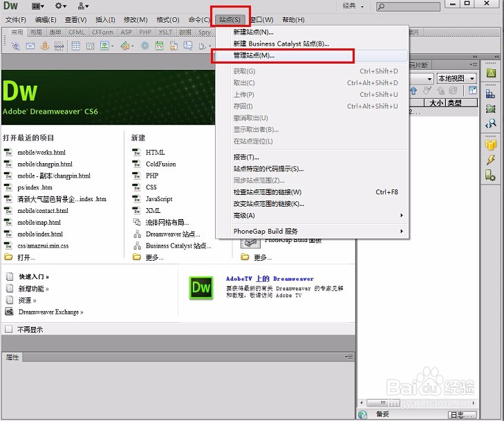The width and height of the screenshot is (504, 421).
Task: Open the 属性 panel options menu
Action: point(348,357)
